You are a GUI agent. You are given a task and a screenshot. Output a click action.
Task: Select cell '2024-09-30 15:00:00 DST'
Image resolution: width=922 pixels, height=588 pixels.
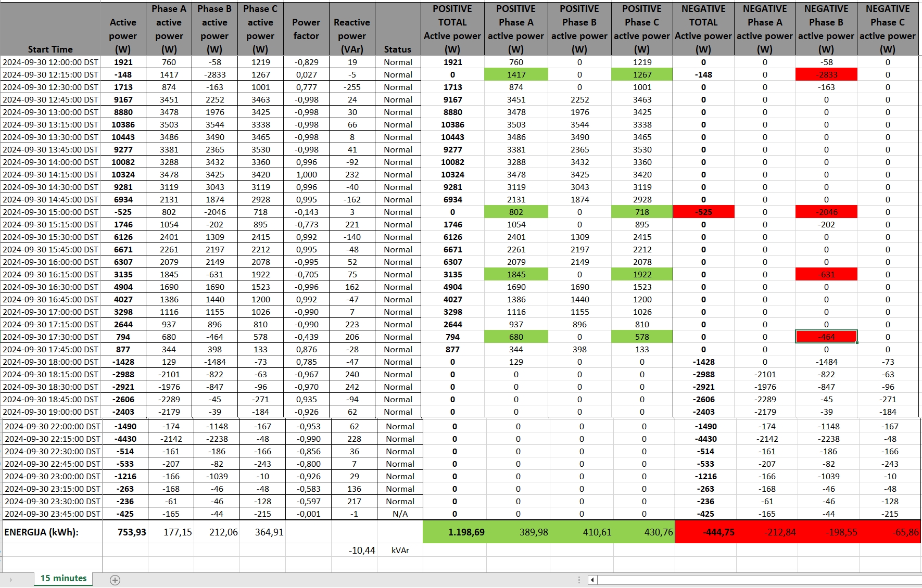[x=50, y=212]
